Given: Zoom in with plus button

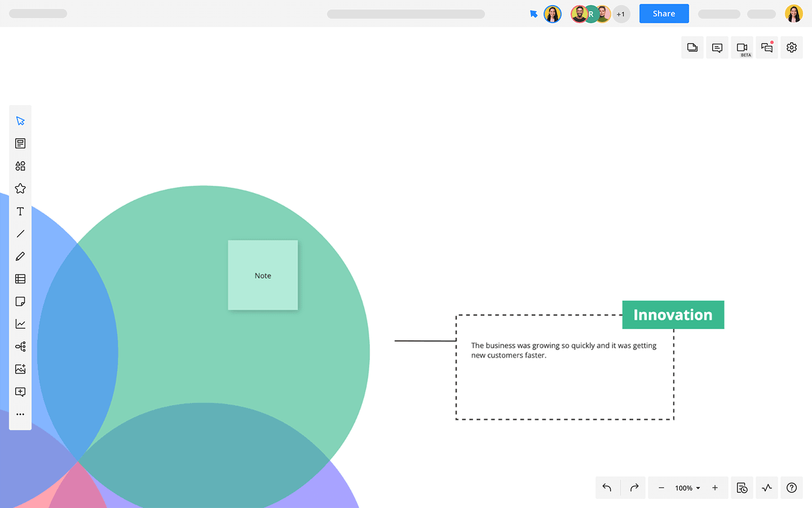Looking at the screenshot, I should [715, 488].
